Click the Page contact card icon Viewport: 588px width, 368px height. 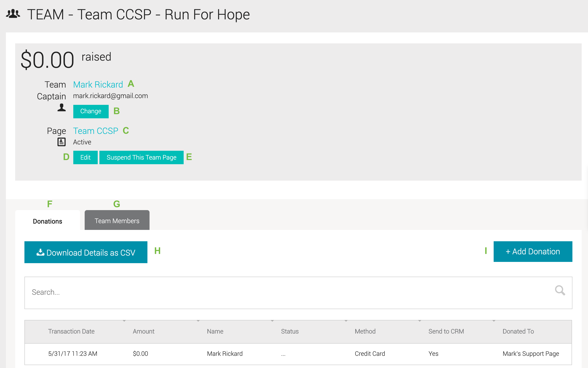(x=61, y=142)
